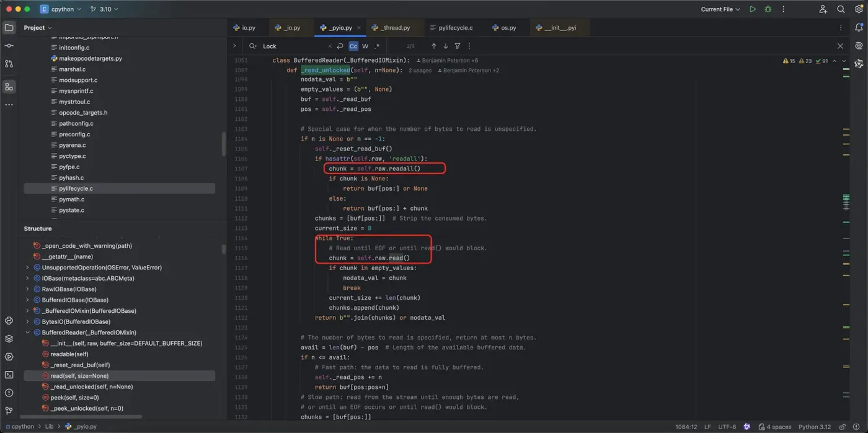Toggle Match Case (Cc) search option
868x433 pixels.
(353, 46)
